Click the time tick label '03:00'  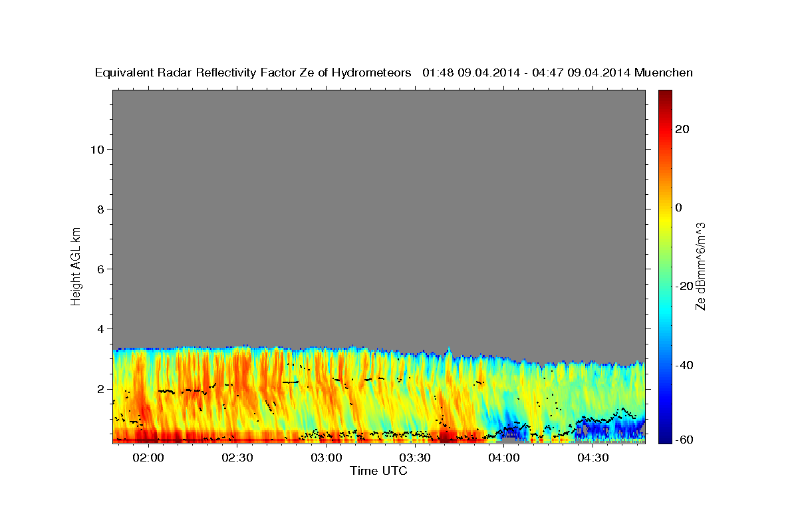(x=326, y=458)
